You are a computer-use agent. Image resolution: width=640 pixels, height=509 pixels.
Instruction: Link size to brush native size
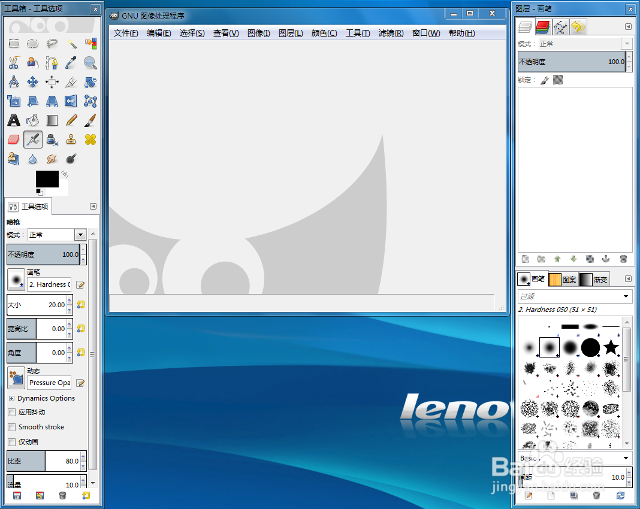[81, 305]
